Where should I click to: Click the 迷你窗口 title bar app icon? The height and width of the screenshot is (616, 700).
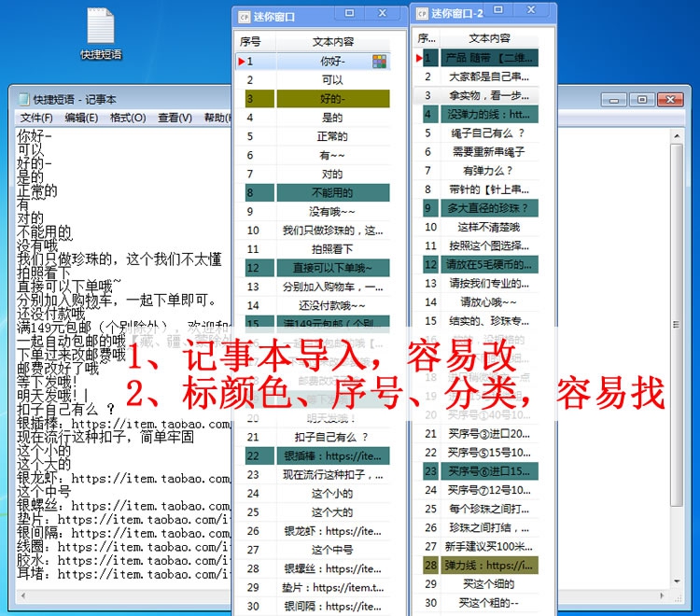coord(244,15)
